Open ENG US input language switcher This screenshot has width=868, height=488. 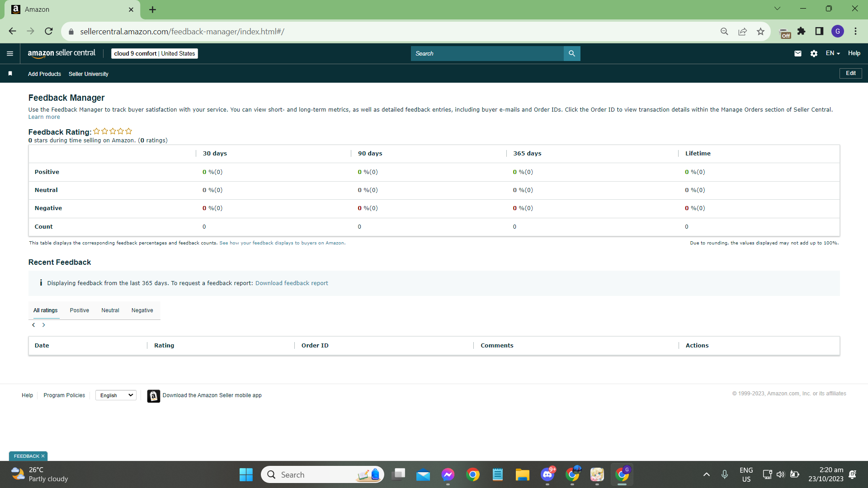746,474
